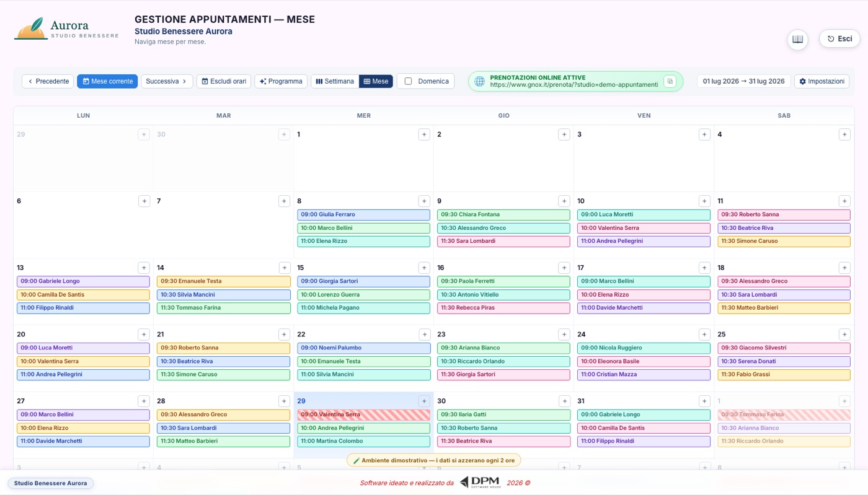Add appointment on day 11 with plus
The image size is (868, 495).
pos(844,201)
